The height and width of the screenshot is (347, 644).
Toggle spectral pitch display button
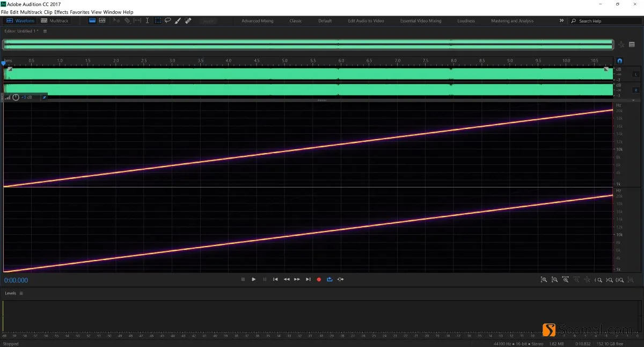(102, 20)
